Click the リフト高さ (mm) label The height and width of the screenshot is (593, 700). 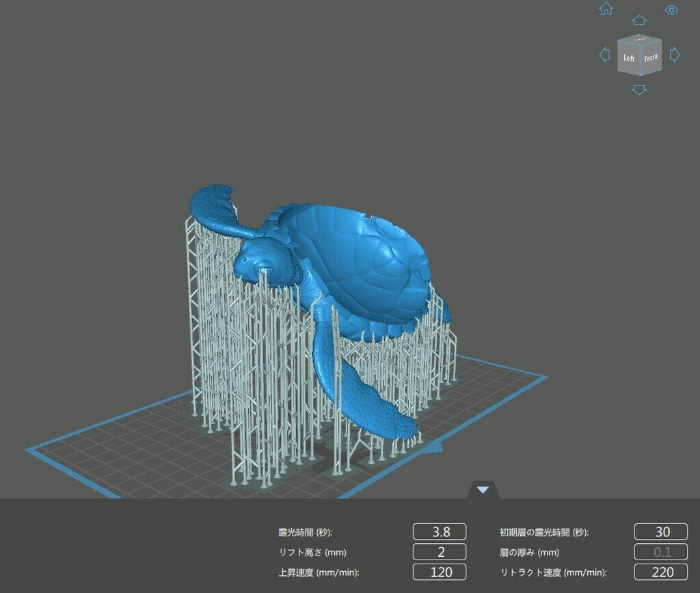coord(312,553)
